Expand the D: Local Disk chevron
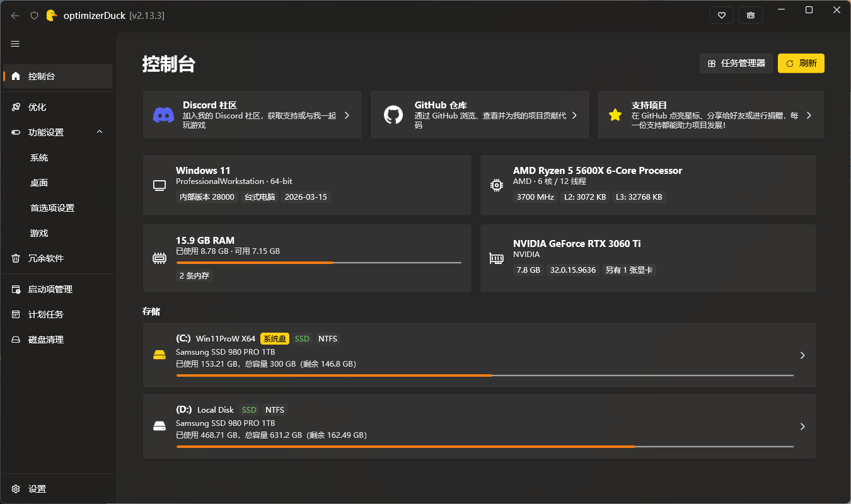 pyautogui.click(x=802, y=427)
